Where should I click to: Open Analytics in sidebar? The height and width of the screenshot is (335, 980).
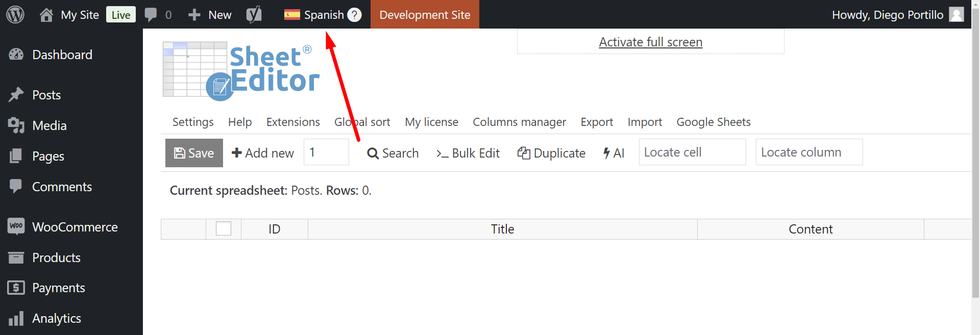pyautogui.click(x=56, y=318)
